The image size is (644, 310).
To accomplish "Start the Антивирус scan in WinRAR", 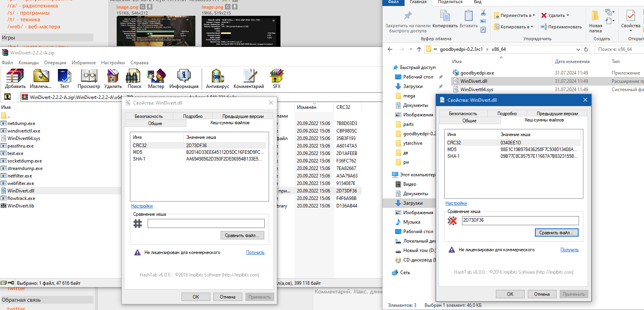I will 217,78.
